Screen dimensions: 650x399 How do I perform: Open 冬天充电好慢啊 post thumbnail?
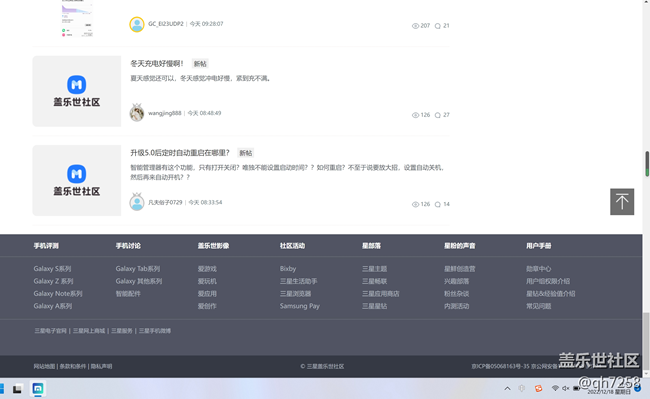(x=77, y=91)
